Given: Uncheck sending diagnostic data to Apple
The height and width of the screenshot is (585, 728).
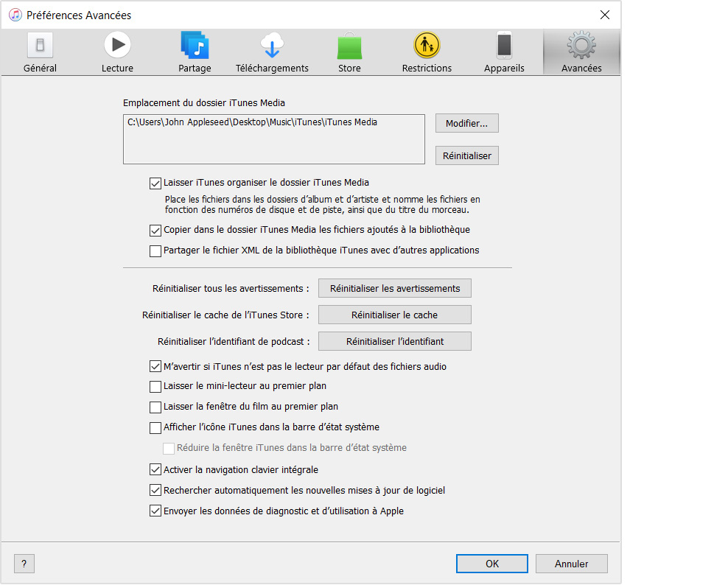Looking at the screenshot, I should pos(155,511).
